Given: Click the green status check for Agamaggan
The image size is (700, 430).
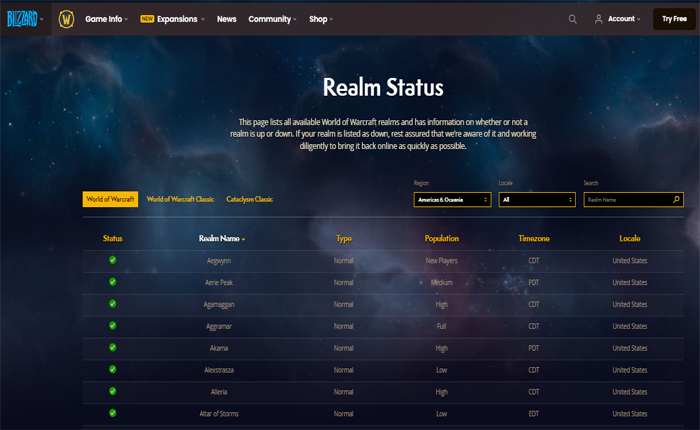Looking at the screenshot, I should 112,304.
